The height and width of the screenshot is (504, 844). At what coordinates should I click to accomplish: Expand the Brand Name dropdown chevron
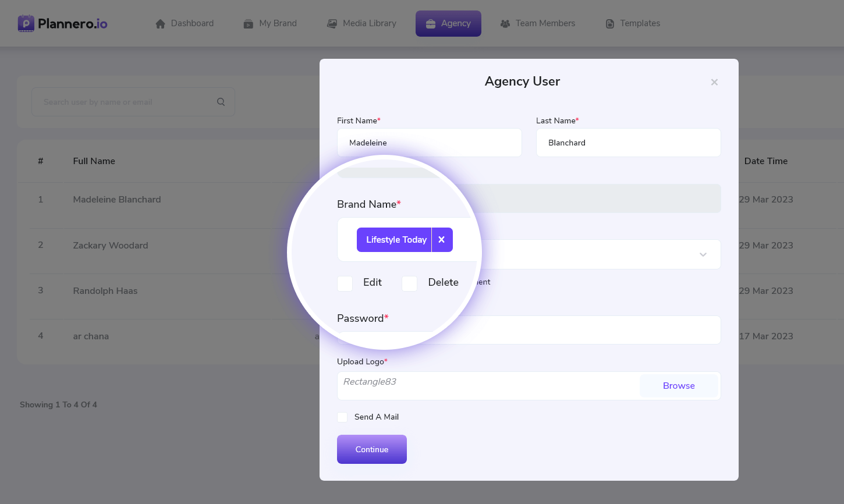tap(703, 254)
